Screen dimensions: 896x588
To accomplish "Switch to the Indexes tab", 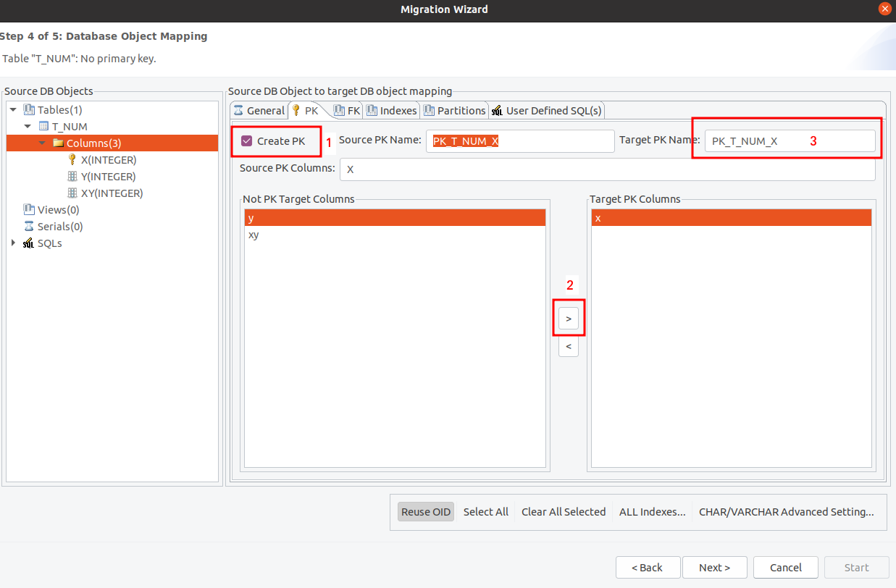I will [392, 111].
